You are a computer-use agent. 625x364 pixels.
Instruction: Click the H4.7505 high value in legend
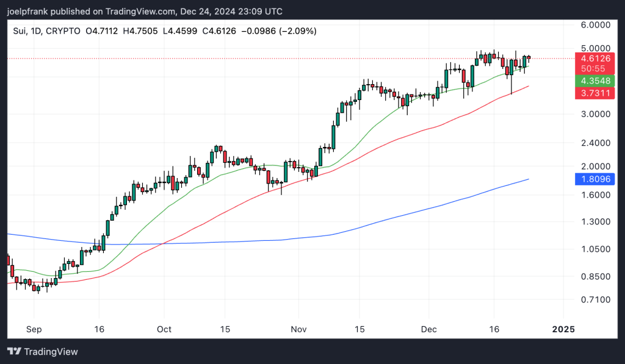[141, 30]
